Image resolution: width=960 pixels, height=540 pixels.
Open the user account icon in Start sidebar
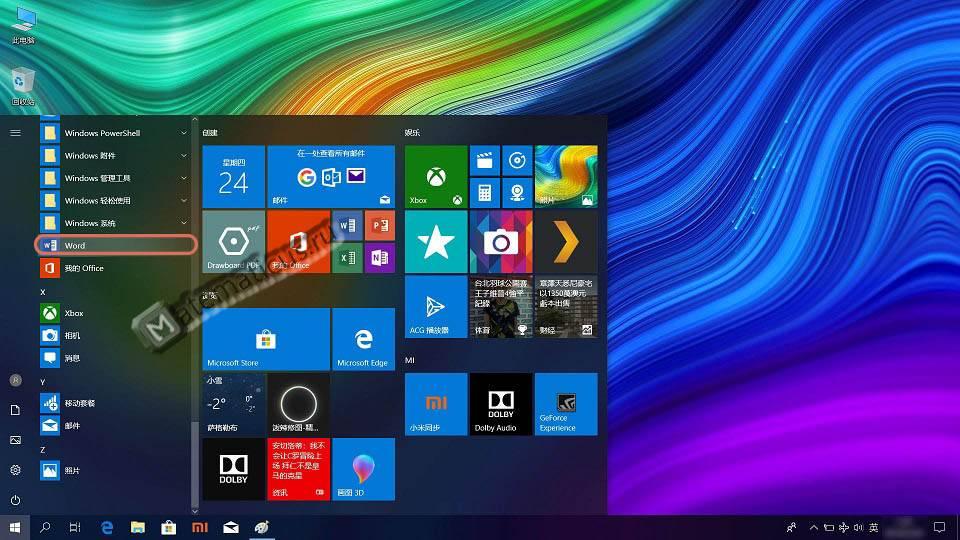(x=15, y=380)
